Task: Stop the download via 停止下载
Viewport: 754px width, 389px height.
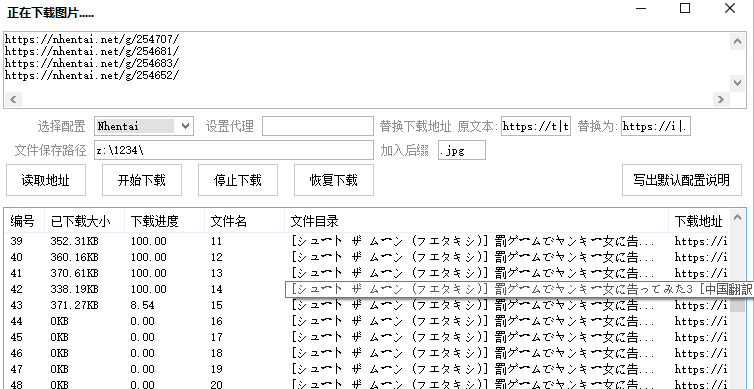Action: click(238, 180)
